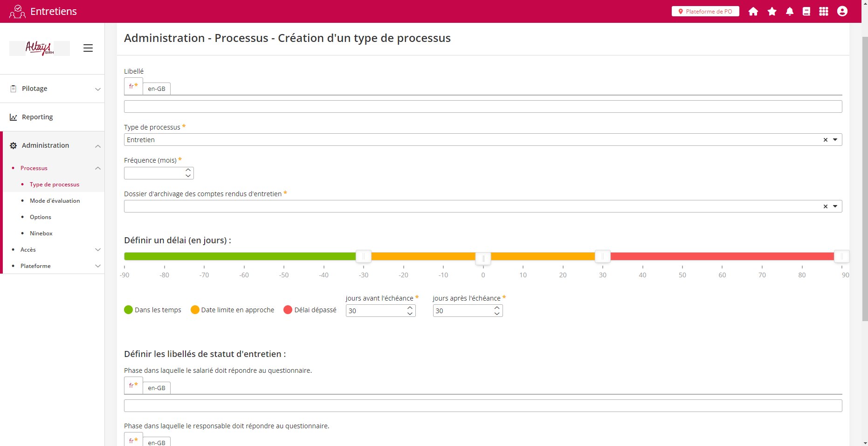This screenshot has height=446, width=868.
Task: Open Type de processus dropdown
Action: tap(835, 140)
